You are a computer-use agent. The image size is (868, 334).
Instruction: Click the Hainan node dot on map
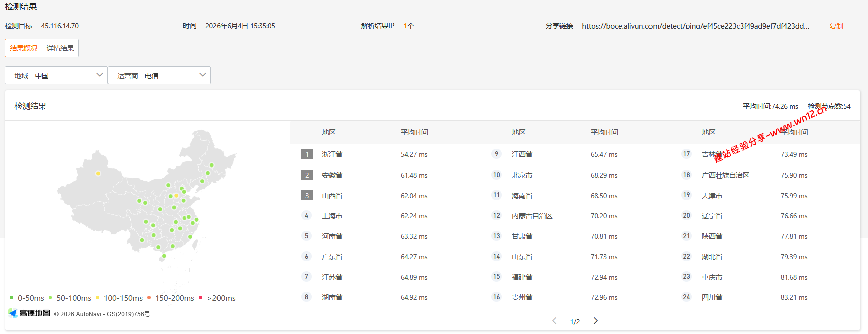(164, 256)
